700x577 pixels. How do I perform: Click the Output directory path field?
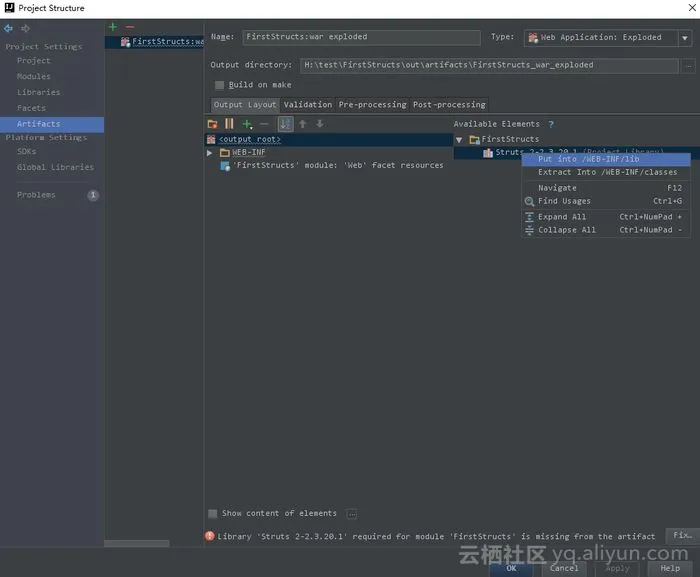489,66
